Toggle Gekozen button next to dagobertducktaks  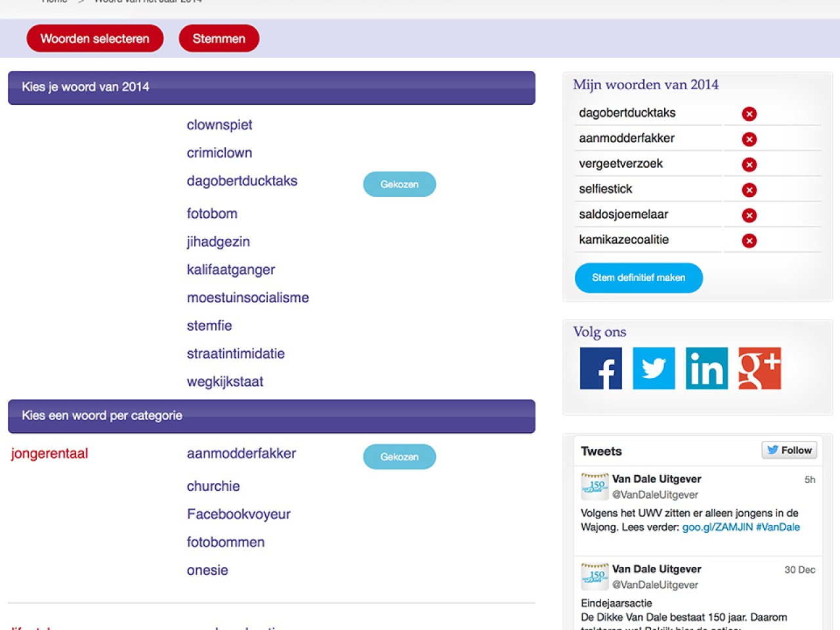399,184
